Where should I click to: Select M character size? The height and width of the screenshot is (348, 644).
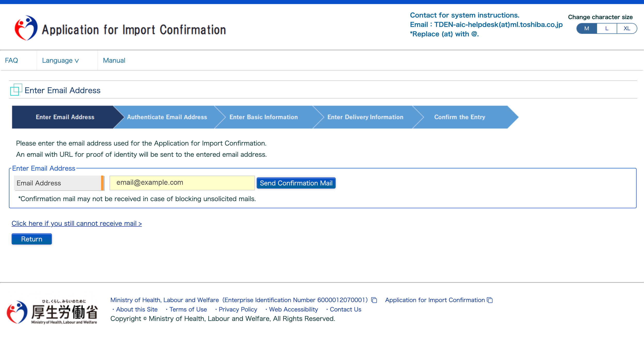(587, 28)
